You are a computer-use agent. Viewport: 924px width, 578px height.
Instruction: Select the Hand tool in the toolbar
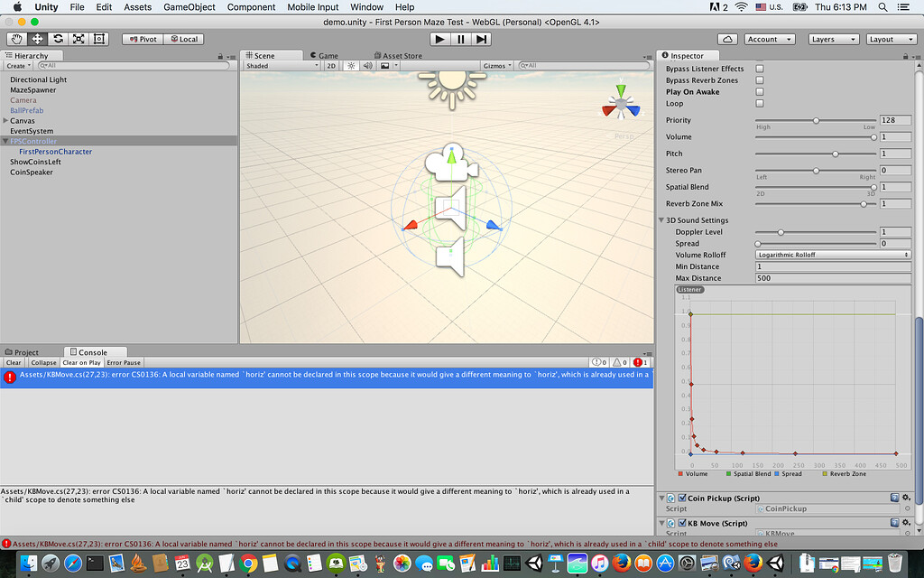click(16, 39)
